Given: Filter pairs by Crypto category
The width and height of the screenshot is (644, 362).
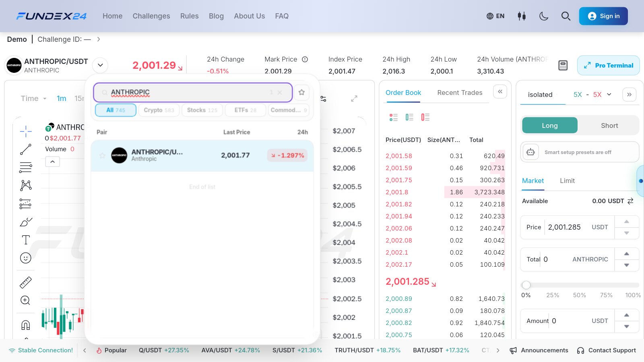Looking at the screenshot, I should (159, 110).
